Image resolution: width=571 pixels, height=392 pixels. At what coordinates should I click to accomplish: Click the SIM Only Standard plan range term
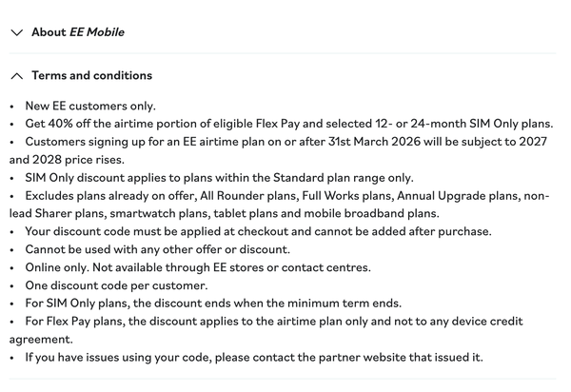(x=219, y=178)
